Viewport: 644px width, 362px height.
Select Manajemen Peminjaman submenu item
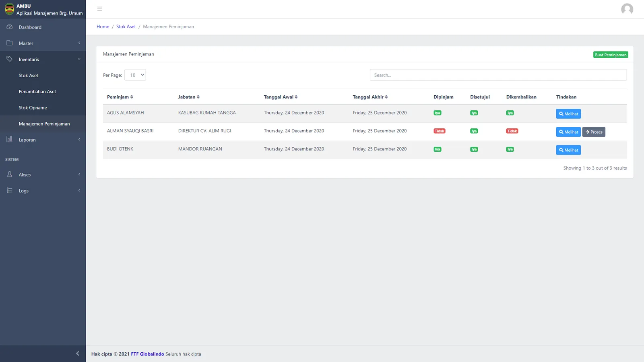(x=43, y=123)
